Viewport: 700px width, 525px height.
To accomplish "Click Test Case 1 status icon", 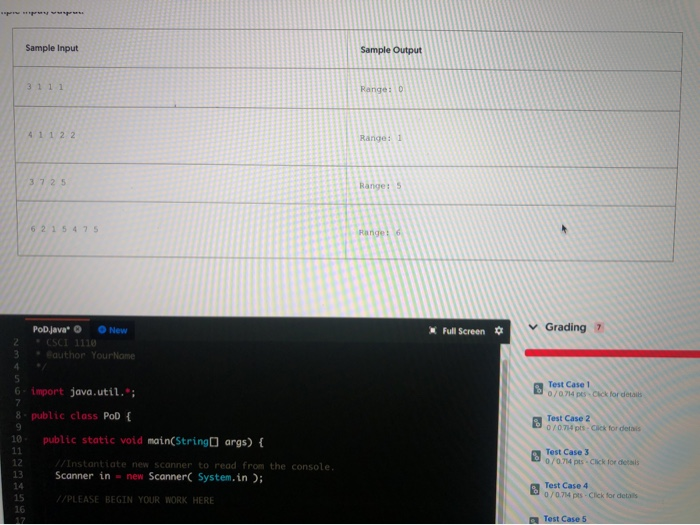I will 538,388.
